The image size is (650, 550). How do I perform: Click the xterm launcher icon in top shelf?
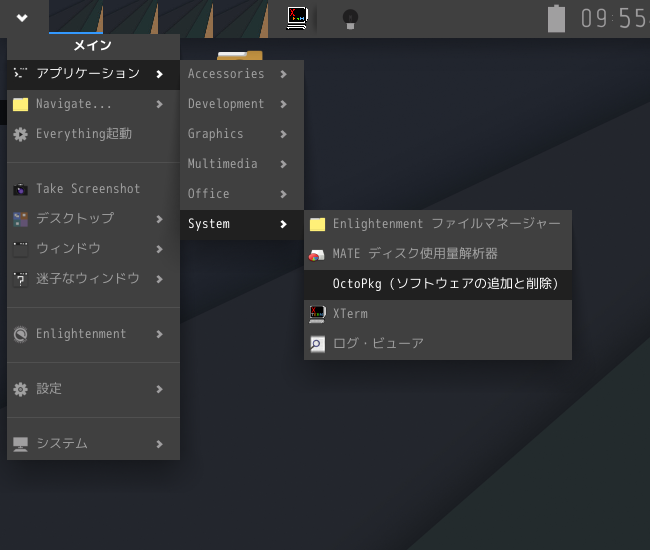coord(297,18)
